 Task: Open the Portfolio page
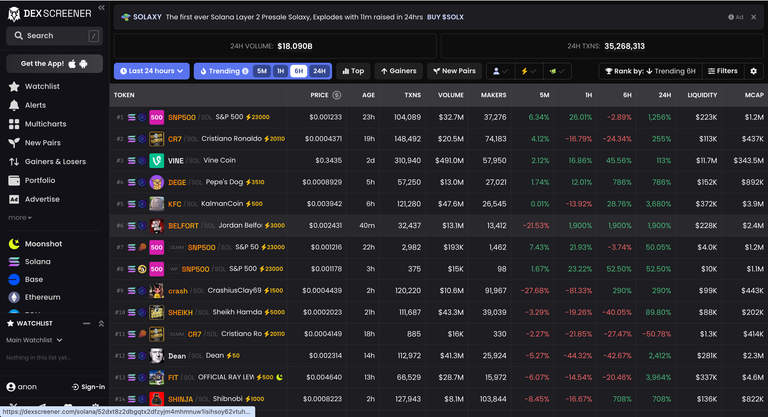pos(32,180)
